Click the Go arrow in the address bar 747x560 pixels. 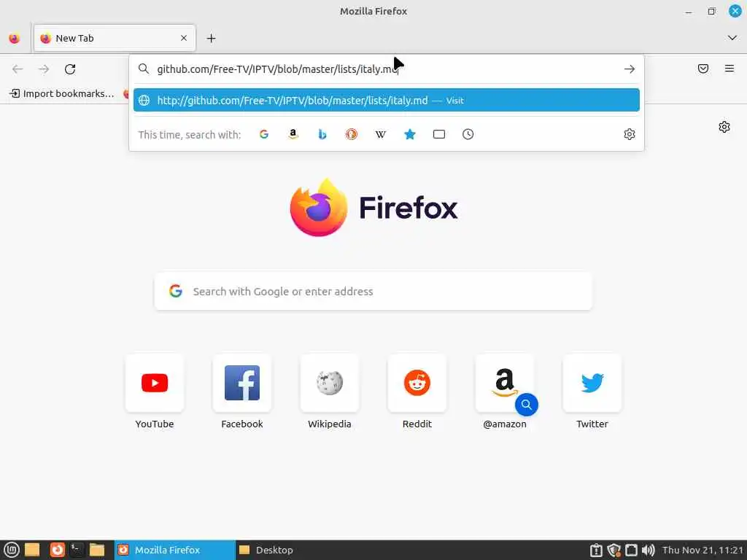630,69
